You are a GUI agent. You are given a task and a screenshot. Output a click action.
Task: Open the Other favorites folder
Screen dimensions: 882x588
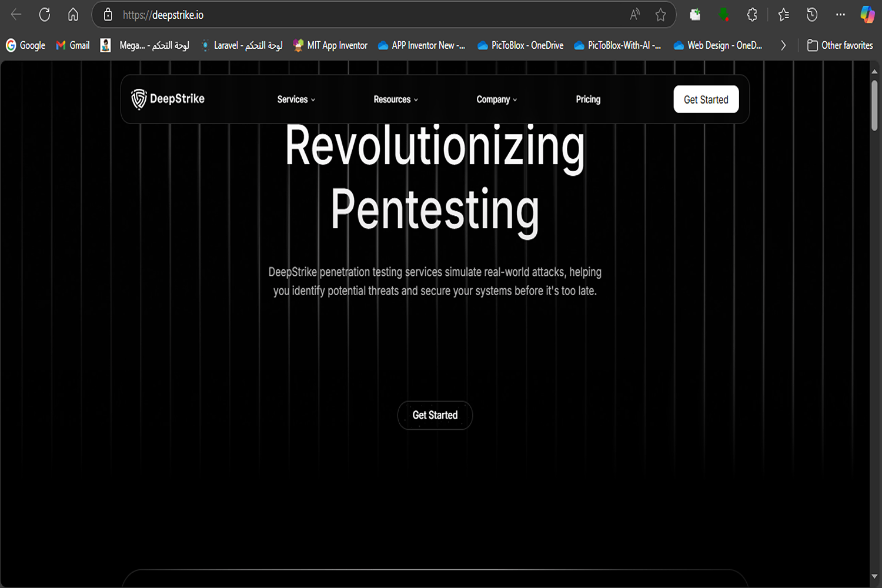click(840, 45)
